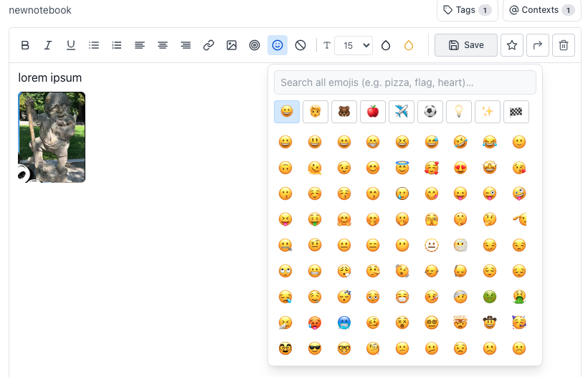Viewport: 588px width, 377px height.
Task: Open the Contexts button
Action: 542,10
